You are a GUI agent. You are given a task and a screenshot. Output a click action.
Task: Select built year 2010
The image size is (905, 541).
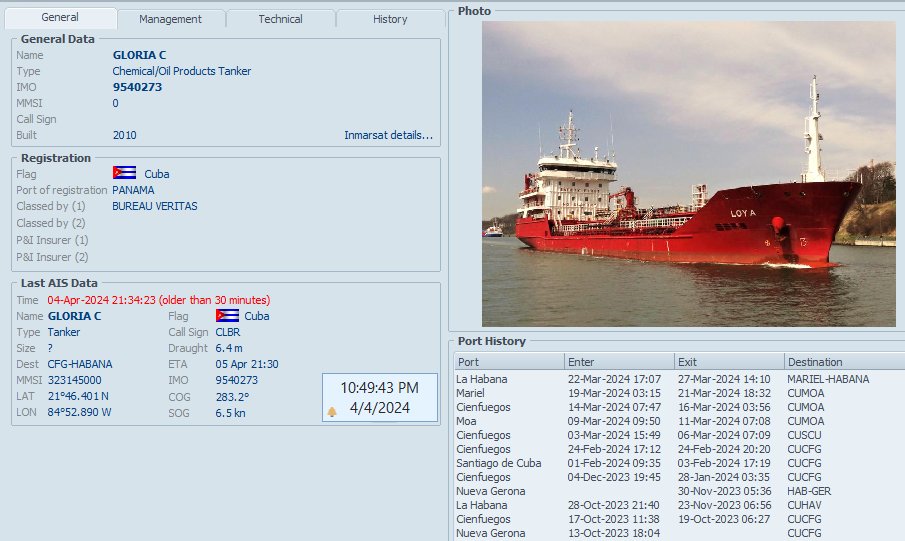(125, 135)
